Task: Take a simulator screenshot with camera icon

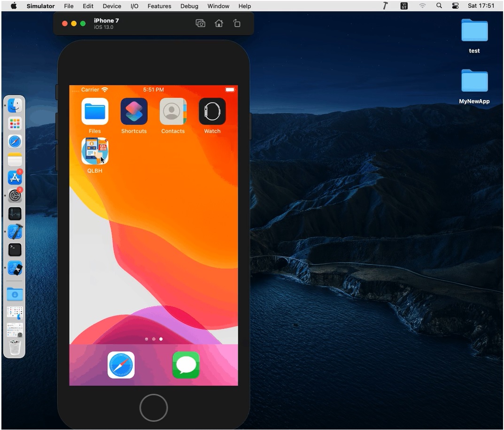Action: coord(201,23)
